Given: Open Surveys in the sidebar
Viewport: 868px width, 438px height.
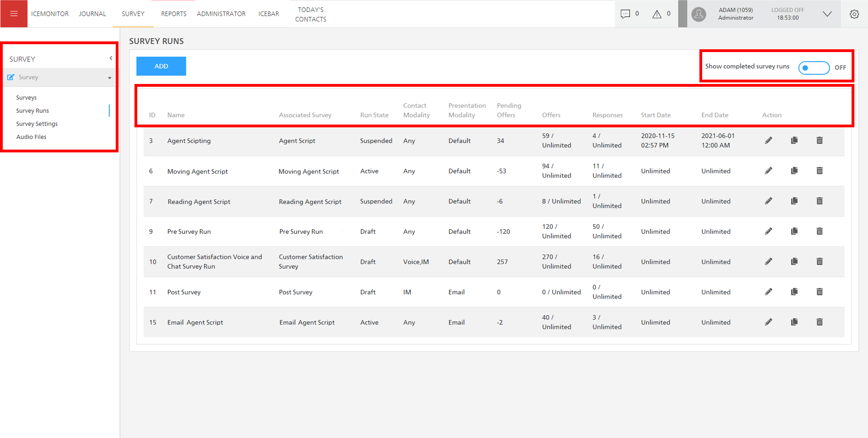Looking at the screenshot, I should point(26,97).
